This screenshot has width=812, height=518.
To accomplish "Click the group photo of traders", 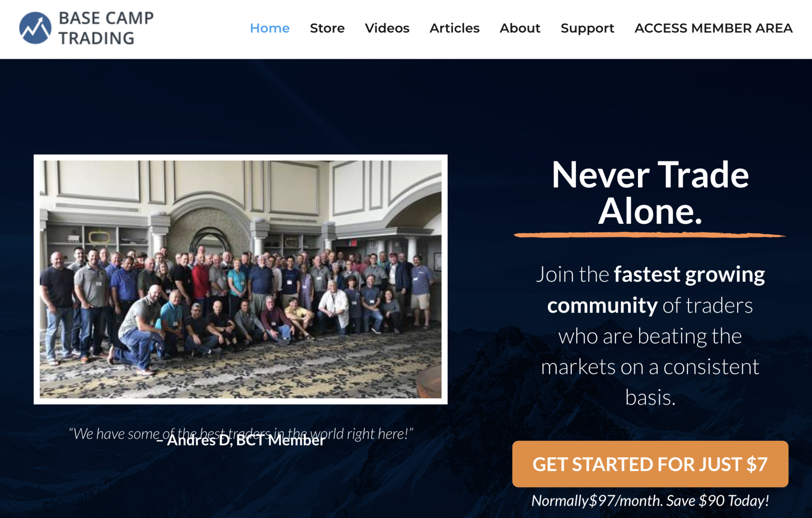I will pos(241,279).
